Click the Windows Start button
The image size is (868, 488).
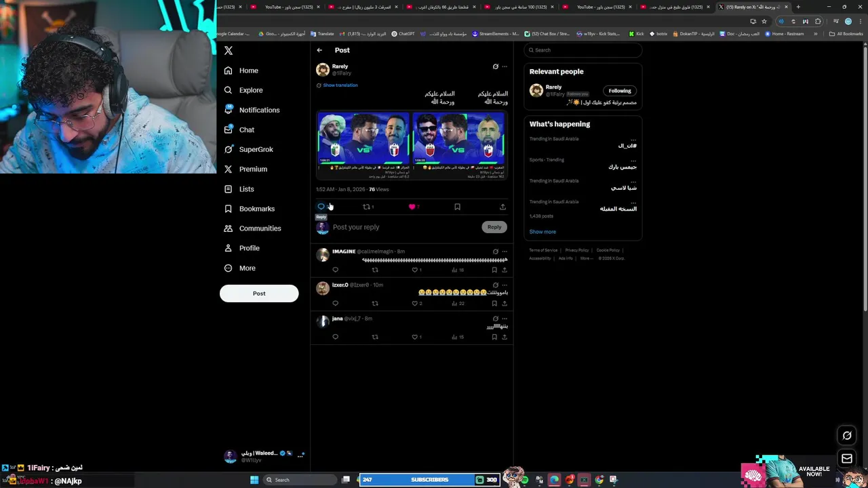click(x=254, y=480)
